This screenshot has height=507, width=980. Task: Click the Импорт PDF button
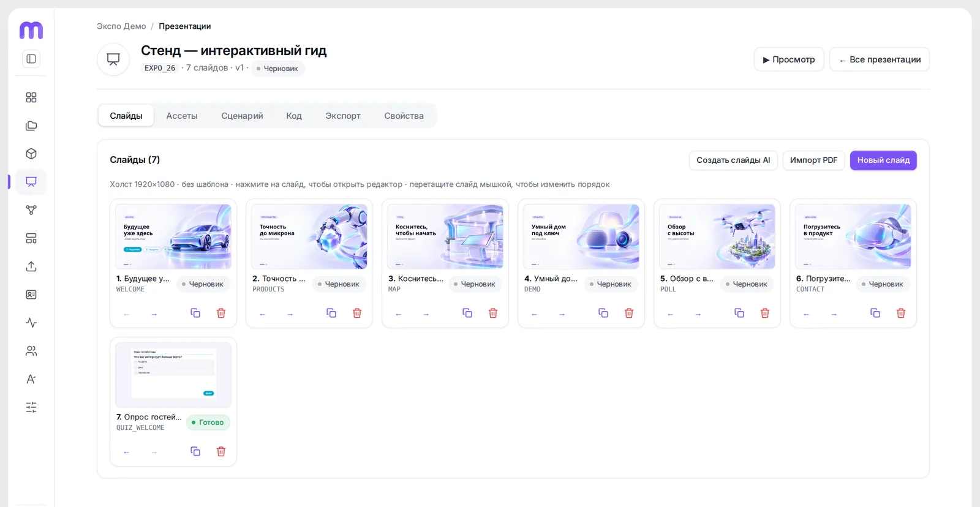(x=813, y=160)
